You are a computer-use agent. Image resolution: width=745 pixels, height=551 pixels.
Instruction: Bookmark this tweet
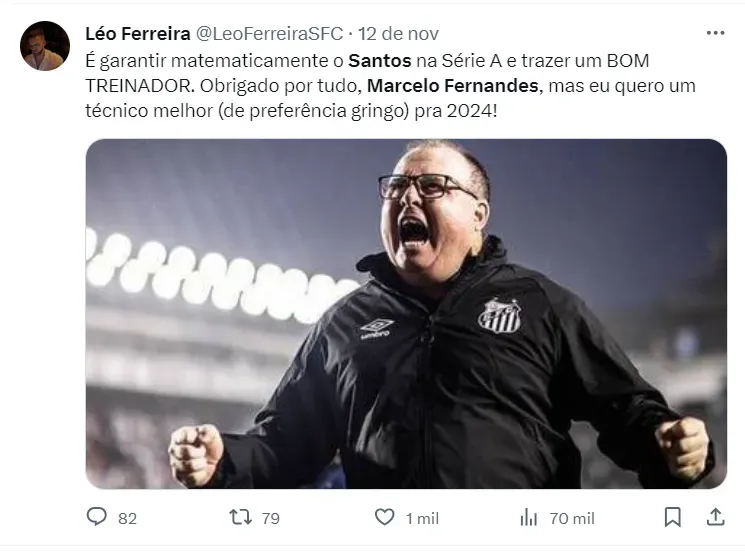coord(673,517)
